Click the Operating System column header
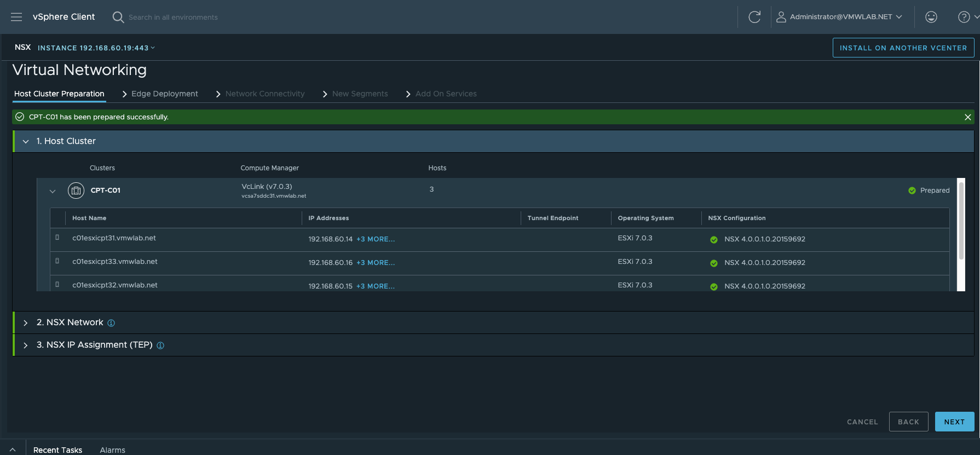This screenshot has height=455, width=980. pos(645,218)
